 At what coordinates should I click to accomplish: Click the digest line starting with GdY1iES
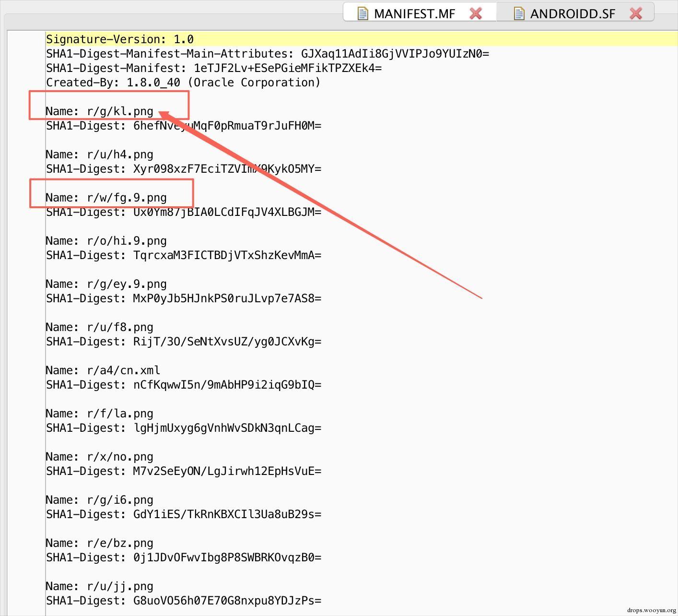click(x=184, y=514)
